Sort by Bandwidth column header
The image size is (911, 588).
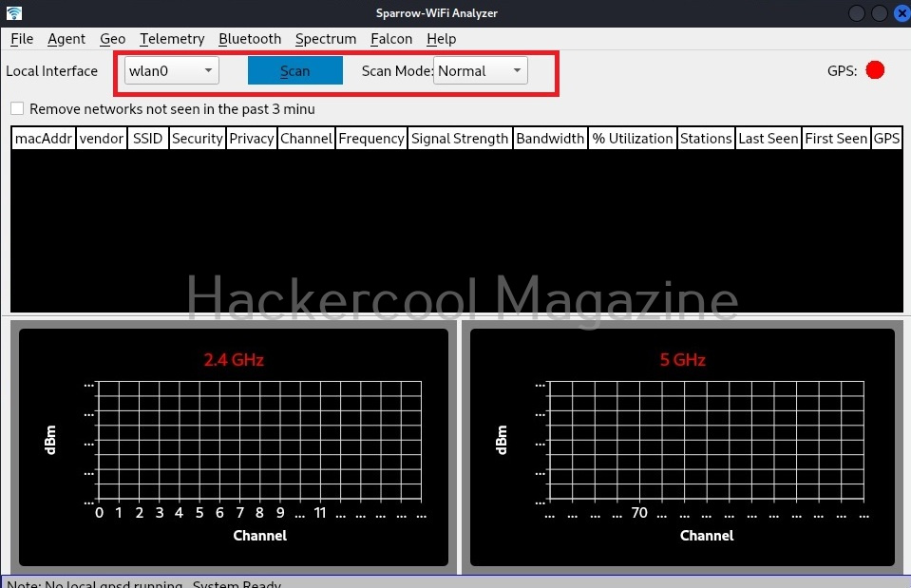point(550,139)
